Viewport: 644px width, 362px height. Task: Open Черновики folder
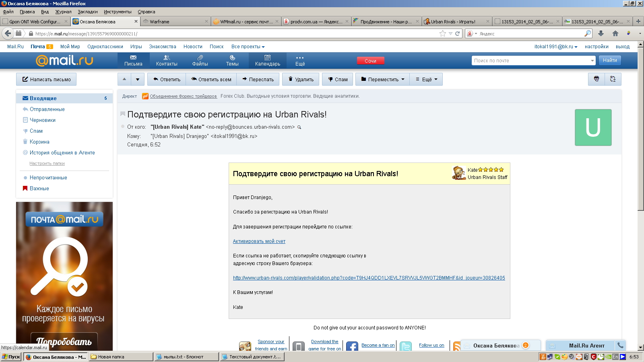point(43,120)
